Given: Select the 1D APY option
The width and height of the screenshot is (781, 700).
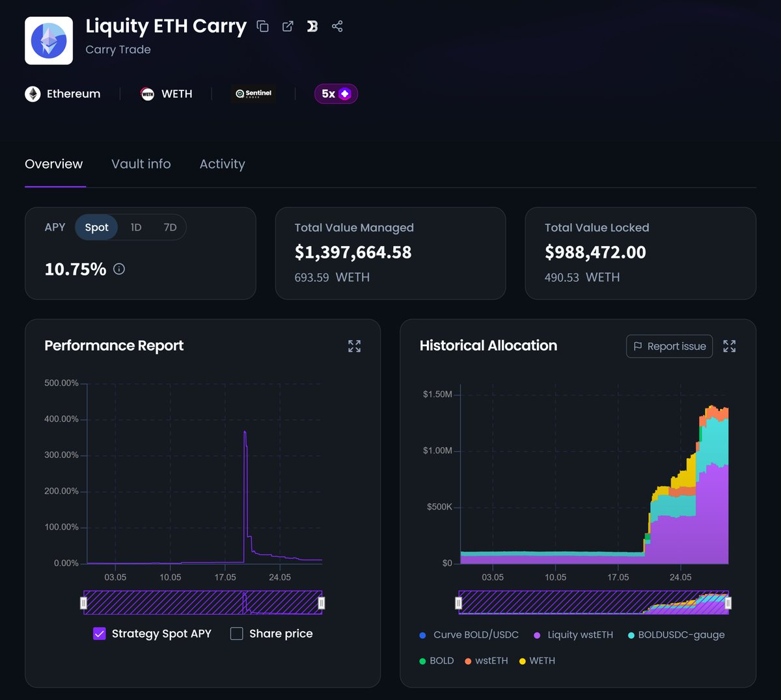Looking at the screenshot, I should tap(136, 227).
